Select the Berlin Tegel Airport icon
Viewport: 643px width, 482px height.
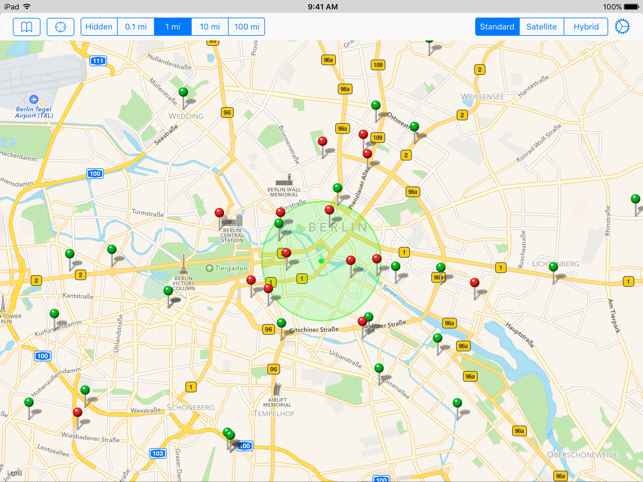(34, 99)
